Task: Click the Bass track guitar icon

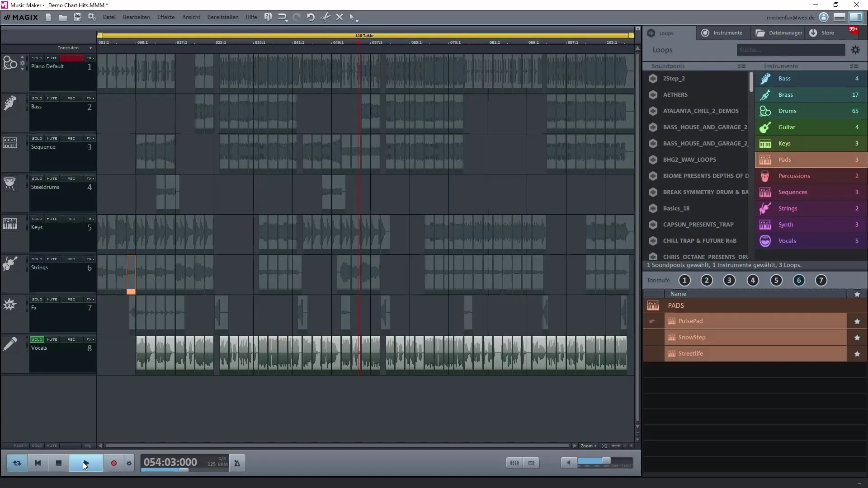Action: point(10,103)
